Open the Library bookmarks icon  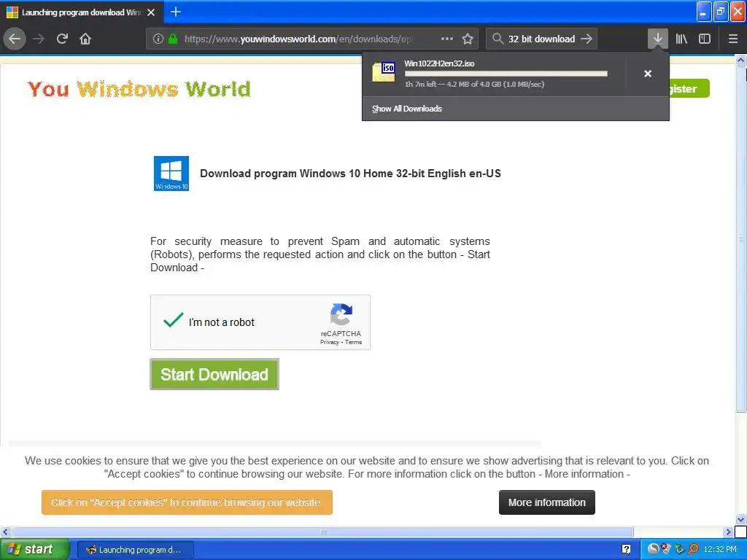pos(681,39)
